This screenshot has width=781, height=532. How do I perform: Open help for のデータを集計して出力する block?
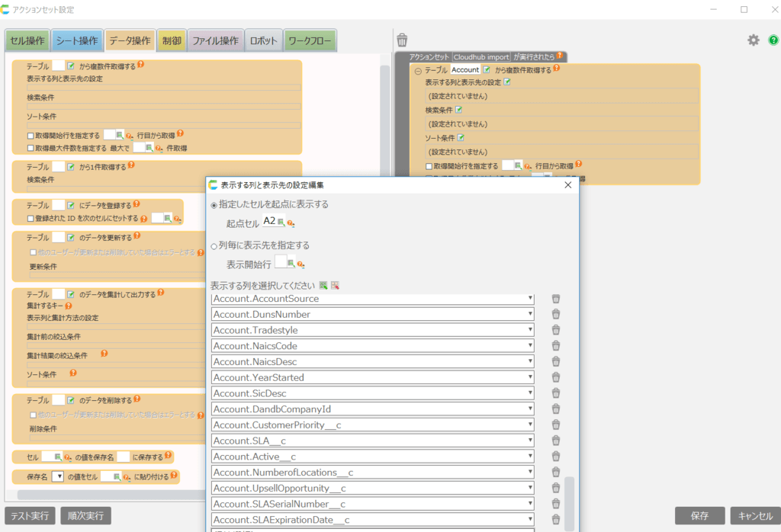(160, 293)
